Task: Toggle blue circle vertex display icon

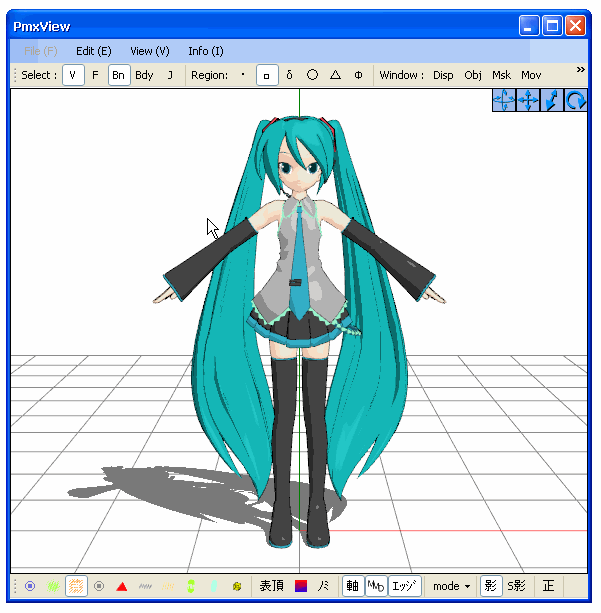Action: tap(30, 586)
